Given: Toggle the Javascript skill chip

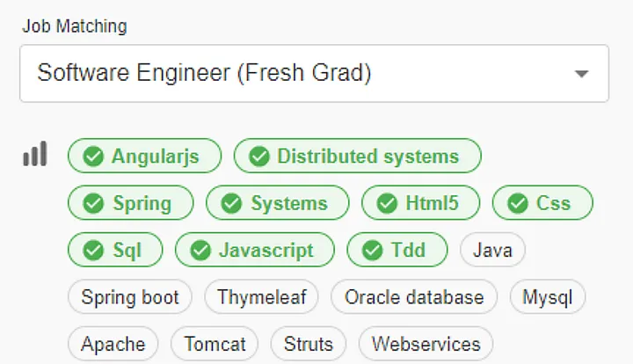Looking at the screenshot, I should tap(255, 250).
